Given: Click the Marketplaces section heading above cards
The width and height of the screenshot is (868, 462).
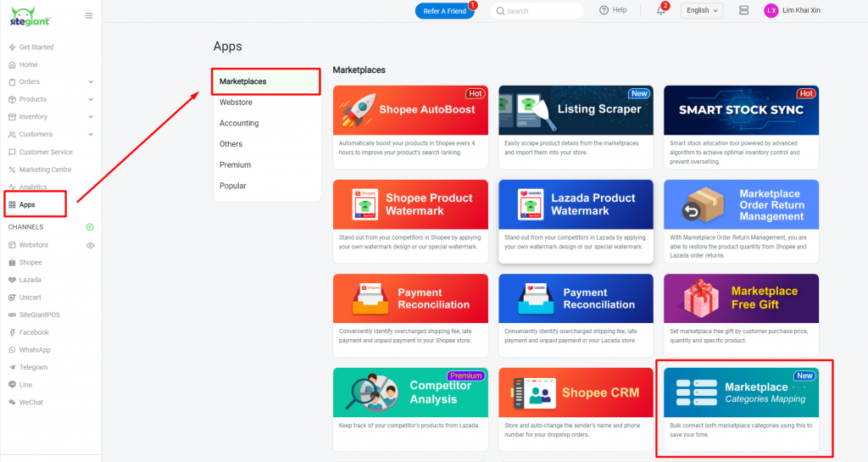Looking at the screenshot, I should [359, 70].
